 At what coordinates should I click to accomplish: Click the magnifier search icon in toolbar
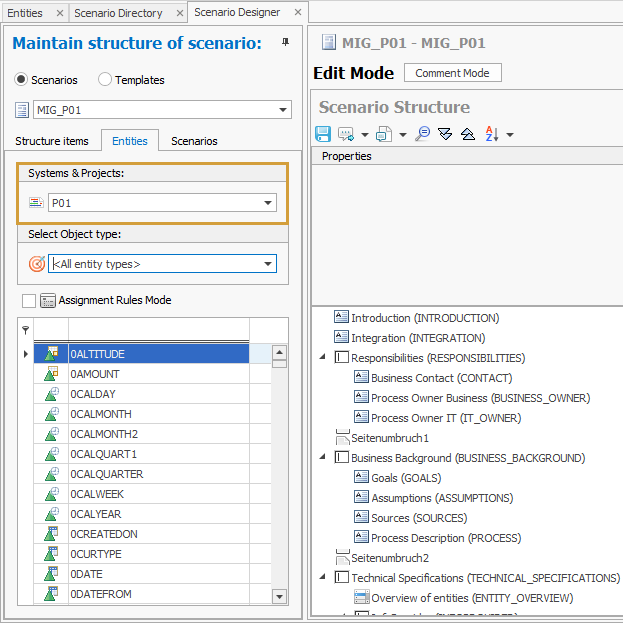coord(422,134)
